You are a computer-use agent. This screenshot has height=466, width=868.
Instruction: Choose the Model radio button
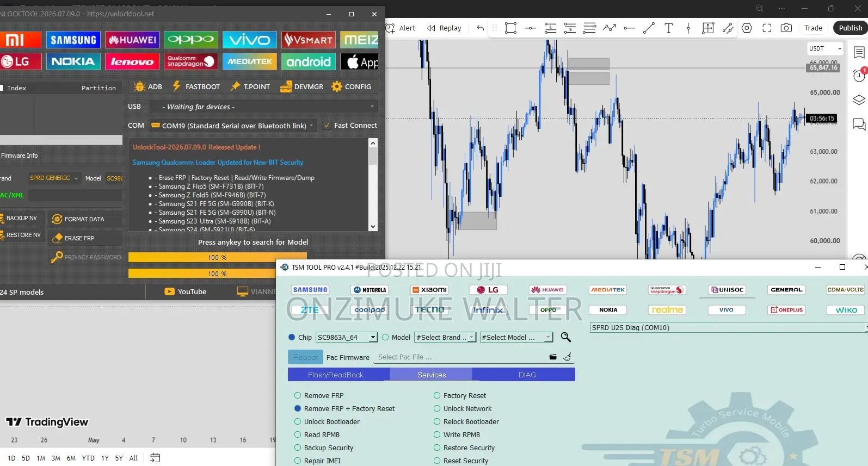click(x=385, y=337)
